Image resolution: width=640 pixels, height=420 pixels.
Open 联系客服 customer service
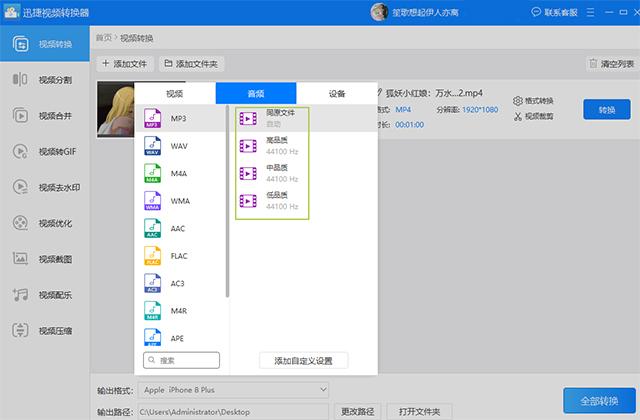(x=555, y=12)
